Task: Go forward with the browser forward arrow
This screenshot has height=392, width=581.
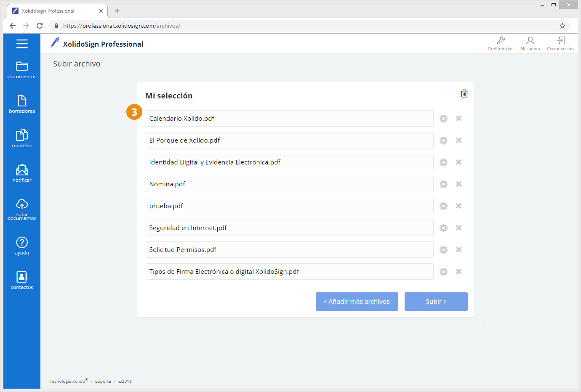Action: 26,26
